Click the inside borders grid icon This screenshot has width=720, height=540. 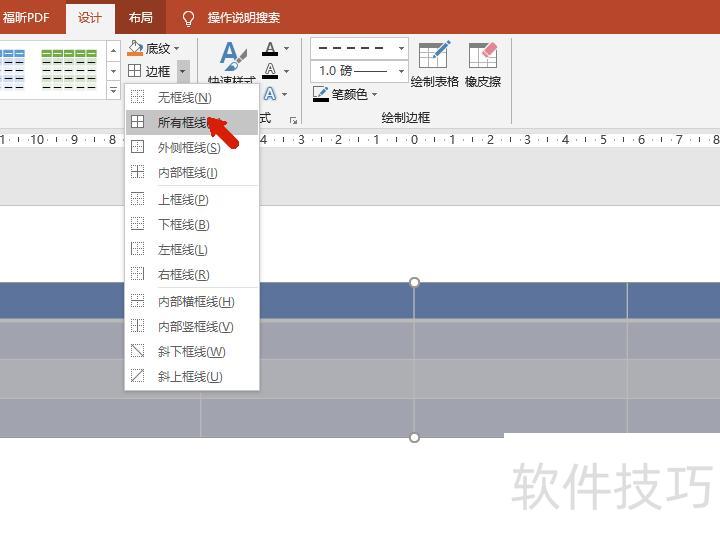pos(137,172)
